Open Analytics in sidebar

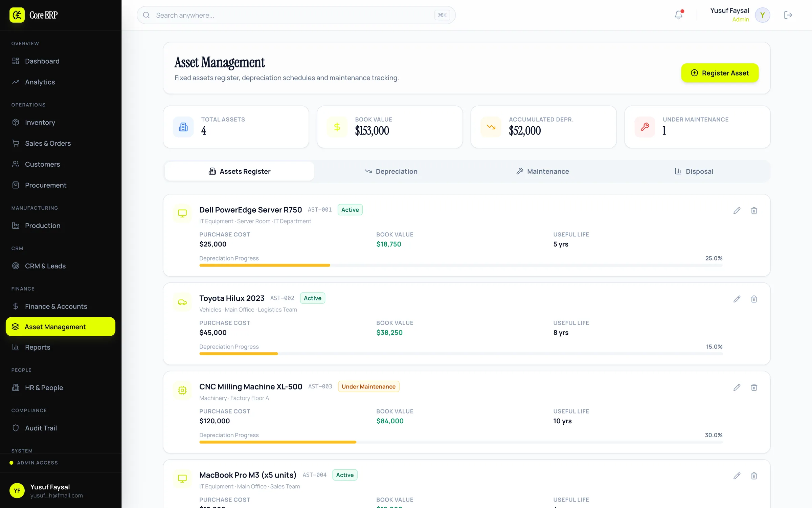pyautogui.click(x=61, y=82)
